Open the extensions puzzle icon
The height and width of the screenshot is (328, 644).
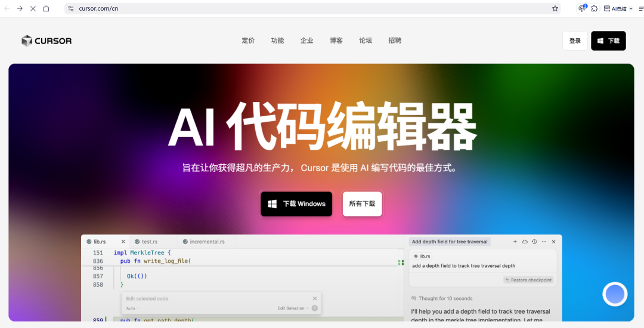coord(595,8)
